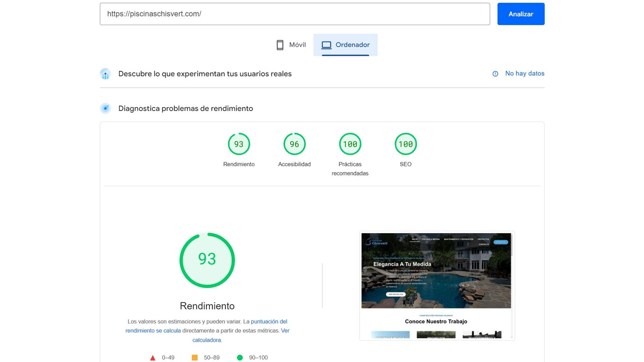Click the info icon beside No hay datos
The image size is (644, 362).
click(495, 74)
